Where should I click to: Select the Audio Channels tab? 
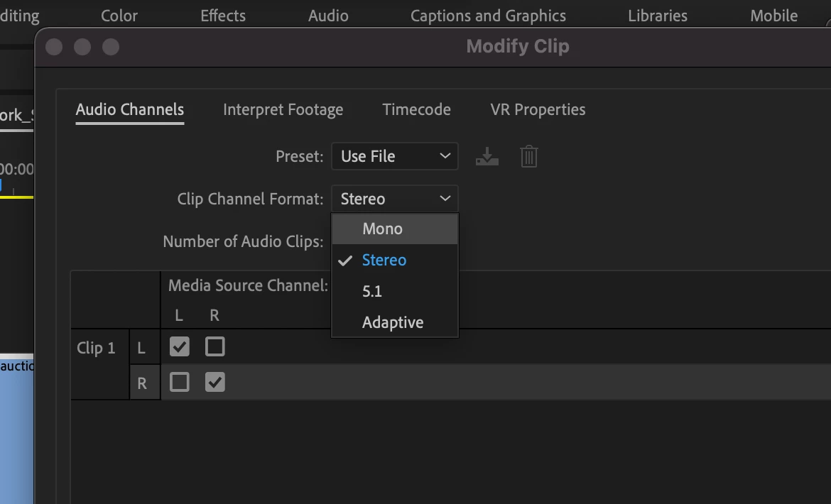click(130, 109)
